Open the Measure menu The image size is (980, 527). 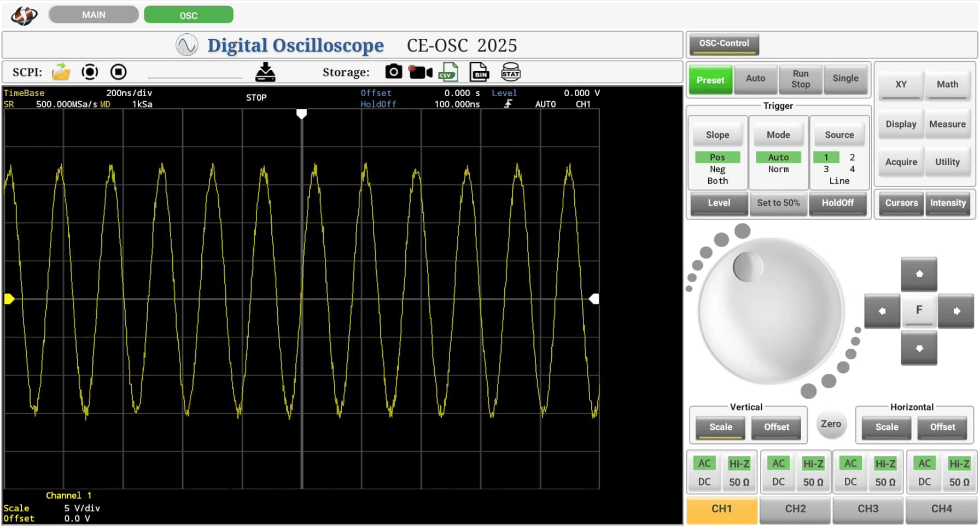pos(948,125)
